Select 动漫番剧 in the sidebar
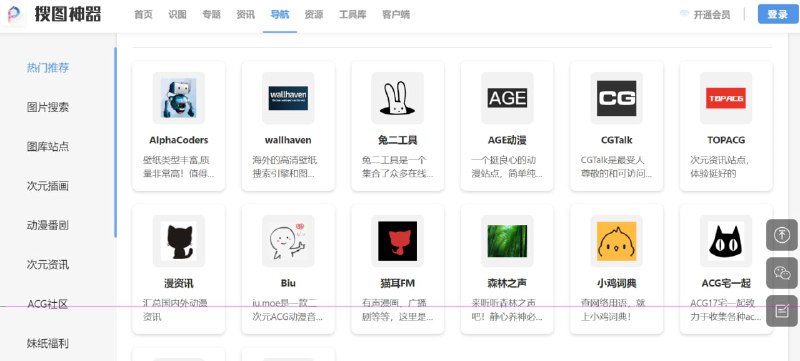Screen dimensions: 800x361 click(x=48, y=225)
